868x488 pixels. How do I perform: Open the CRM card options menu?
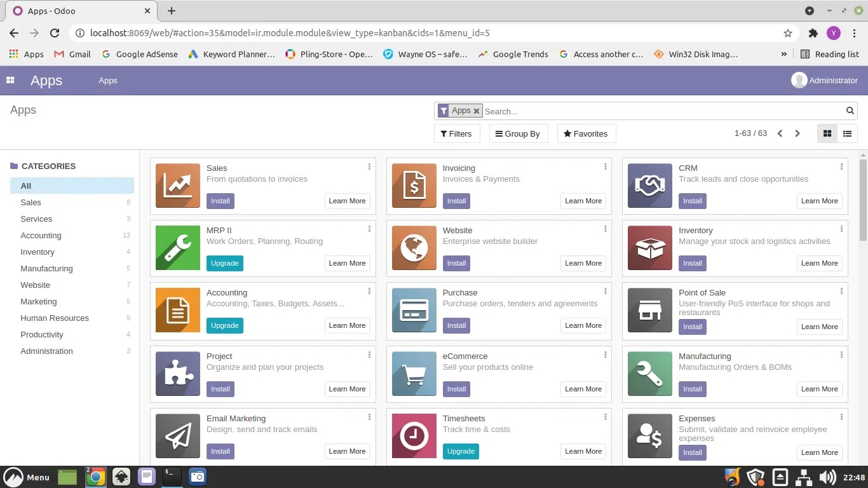(841, 167)
